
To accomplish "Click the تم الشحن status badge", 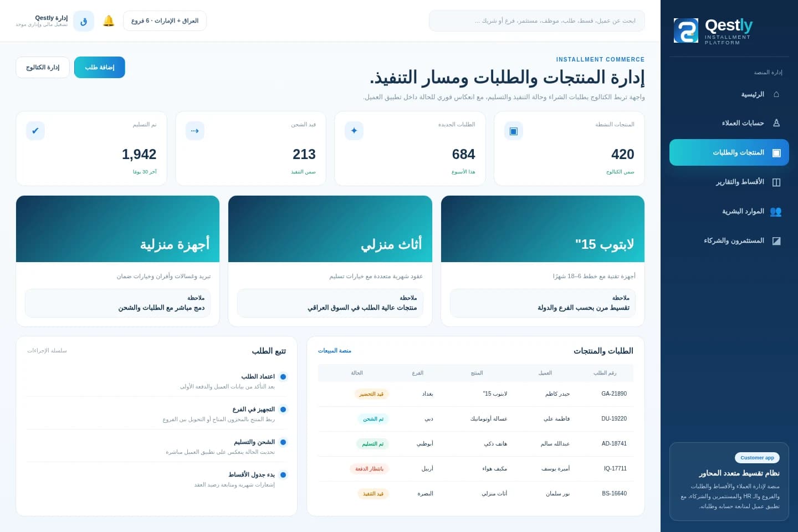I will (x=373, y=419).
